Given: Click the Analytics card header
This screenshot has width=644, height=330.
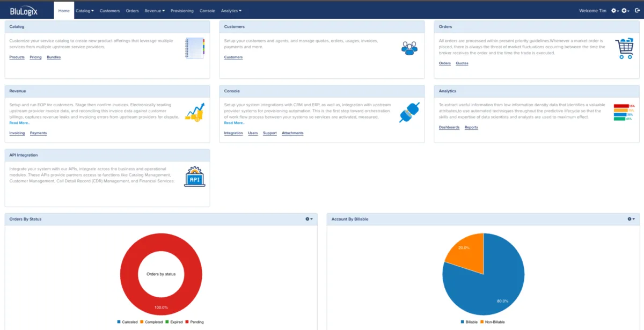Looking at the screenshot, I should pyautogui.click(x=537, y=91).
